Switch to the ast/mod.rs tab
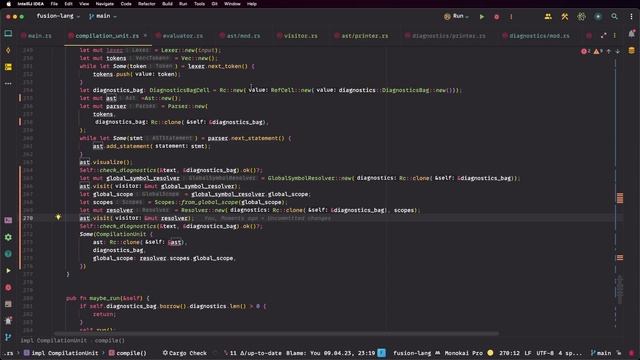640x360 pixels. coord(240,36)
